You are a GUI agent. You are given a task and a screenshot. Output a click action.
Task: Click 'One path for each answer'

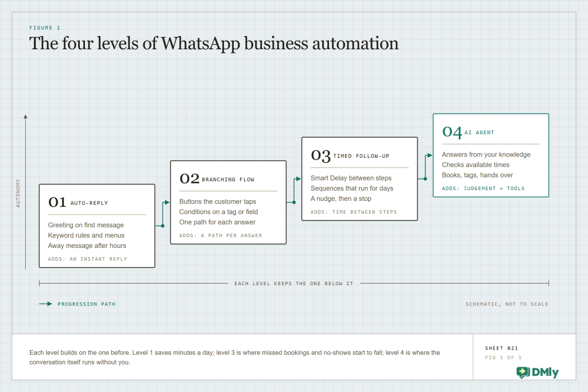pos(217,222)
